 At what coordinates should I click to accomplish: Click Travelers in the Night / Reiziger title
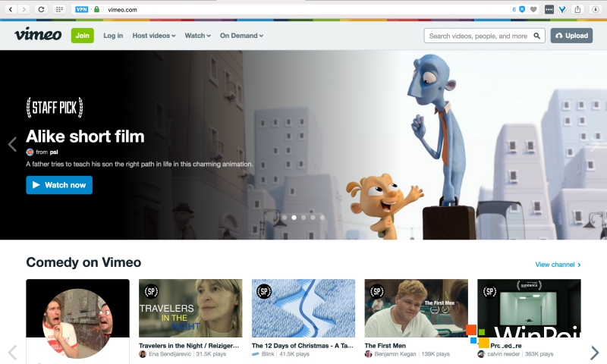tap(189, 346)
